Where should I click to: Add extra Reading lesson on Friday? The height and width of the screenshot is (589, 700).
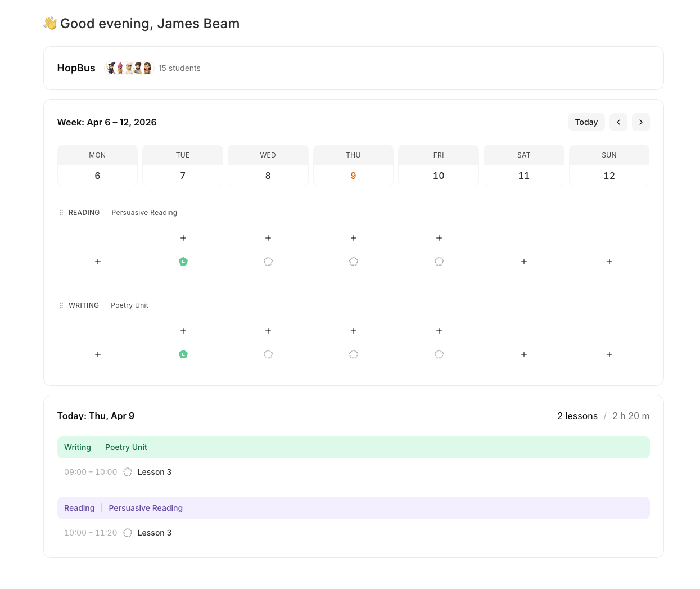(439, 238)
